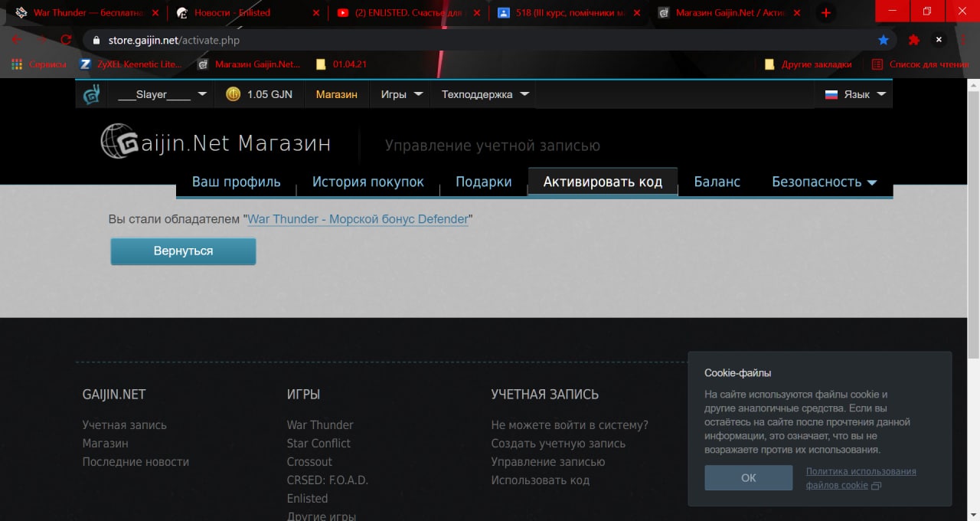Open footer Учетная запись link
980x521 pixels.
(124, 424)
